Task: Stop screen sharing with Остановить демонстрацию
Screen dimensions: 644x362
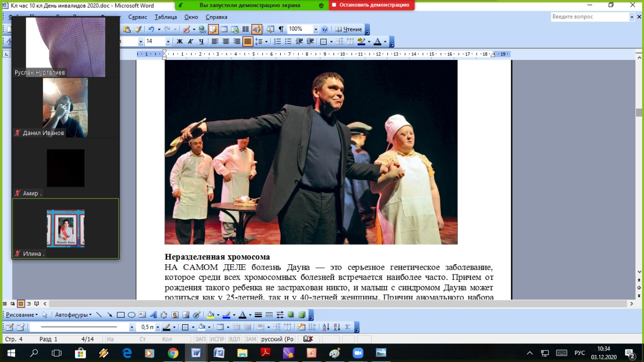Action: pos(372,5)
